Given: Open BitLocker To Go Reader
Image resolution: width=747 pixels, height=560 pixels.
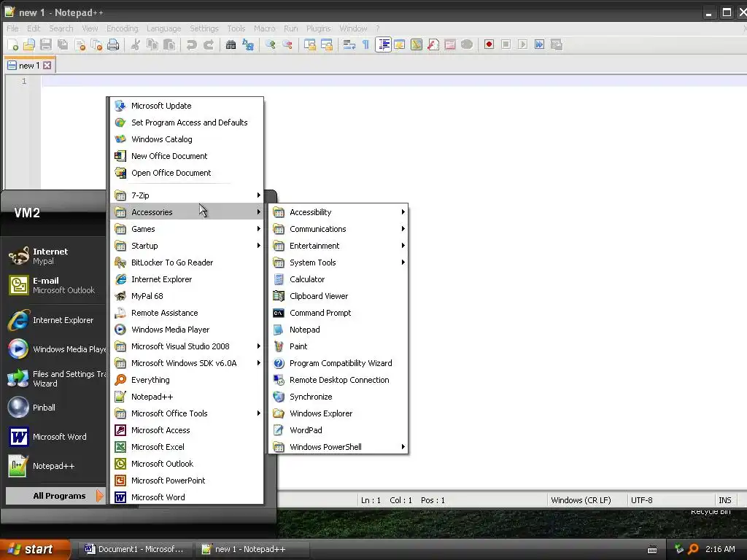Looking at the screenshot, I should point(187,262).
